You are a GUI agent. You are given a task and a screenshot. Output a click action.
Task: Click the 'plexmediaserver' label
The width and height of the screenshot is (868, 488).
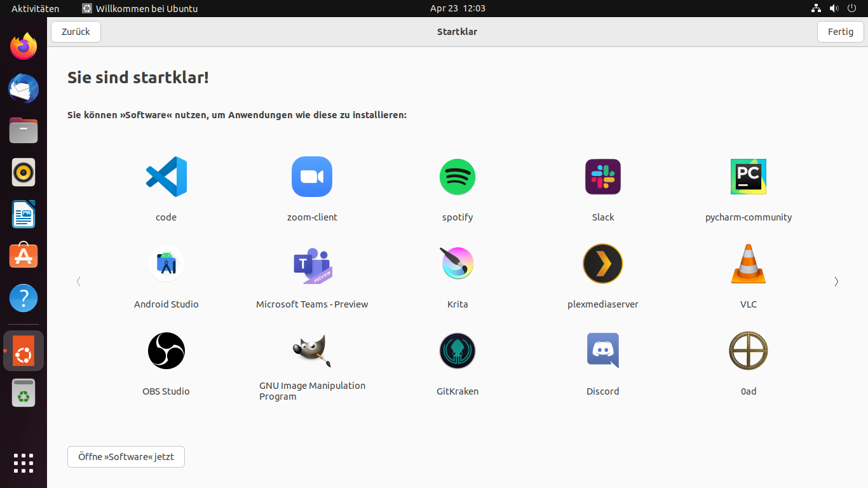coord(603,304)
